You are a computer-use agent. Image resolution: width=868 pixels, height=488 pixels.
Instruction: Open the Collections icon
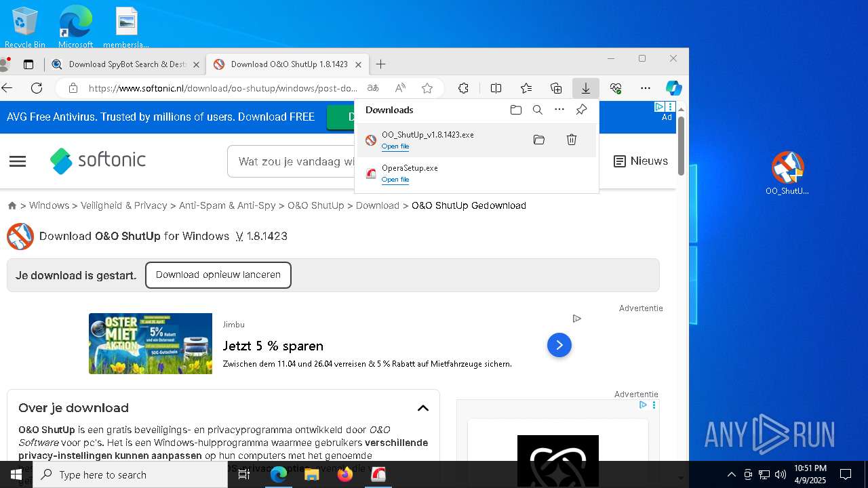coord(556,88)
